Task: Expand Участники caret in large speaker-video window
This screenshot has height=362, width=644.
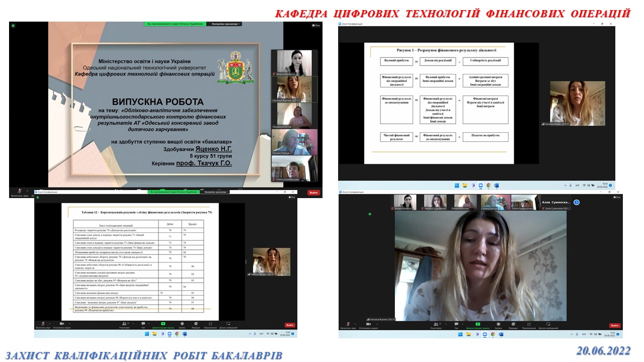Action: (x=446, y=324)
